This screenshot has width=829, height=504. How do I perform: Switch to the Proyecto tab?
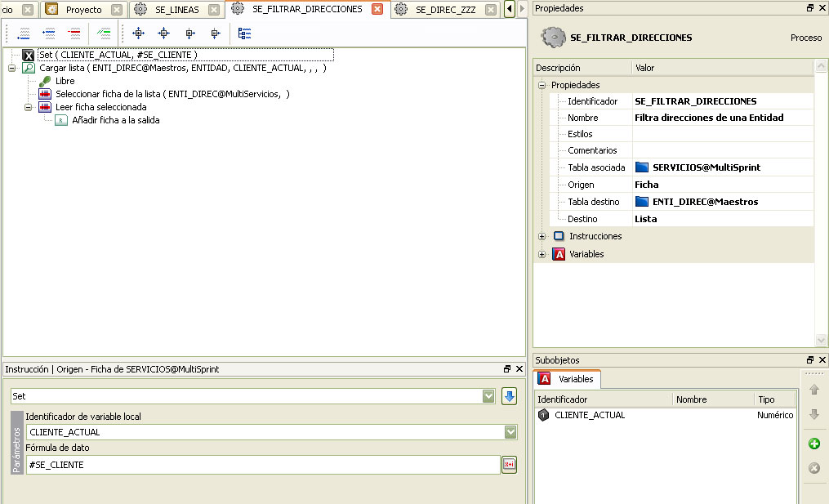click(x=83, y=10)
